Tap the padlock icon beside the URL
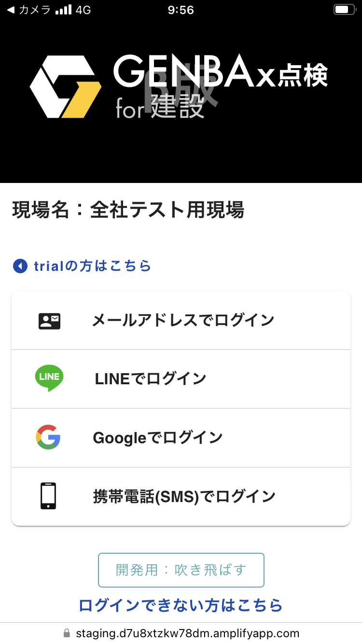This screenshot has width=362, height=644. pos(67,633)
